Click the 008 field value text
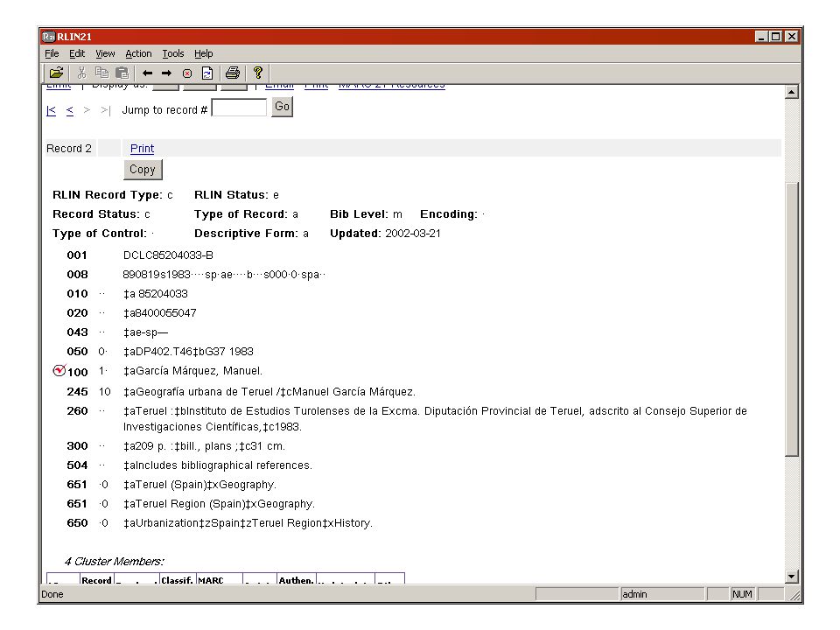 (x=224, y=274)
